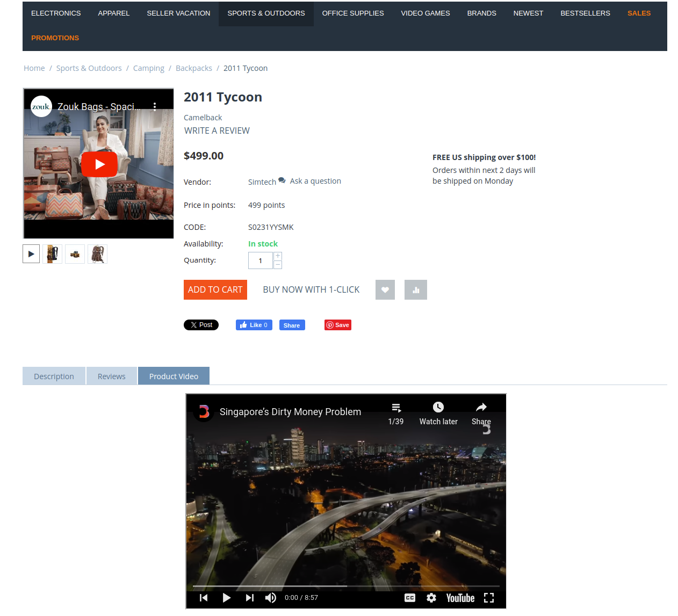
Task: Click the Ask a question link
Action: (x=315, y=181)
